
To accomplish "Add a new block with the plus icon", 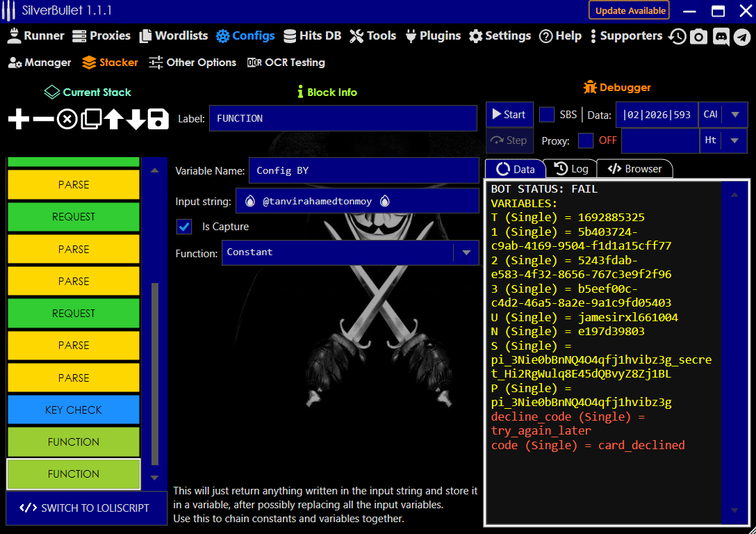I will point(19,119).
